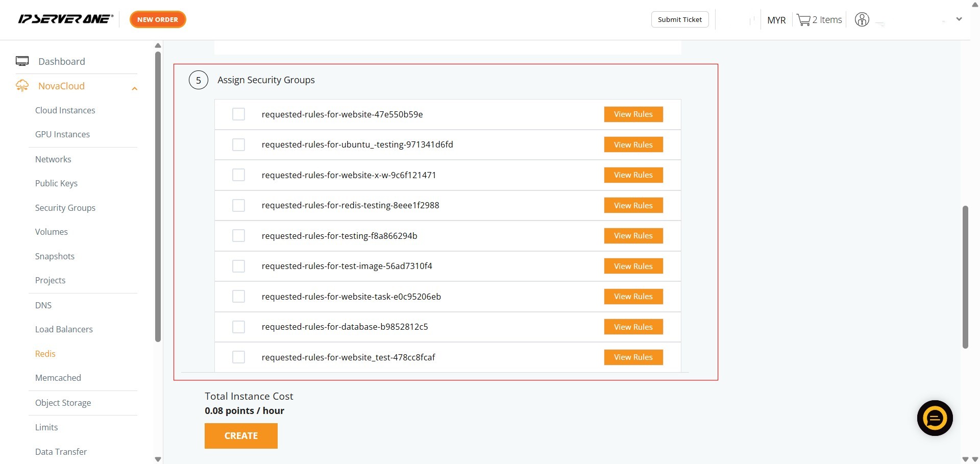Open the shopping cart icon
The width and height of the screenshot is (980, 464).
tap(803, 20)
